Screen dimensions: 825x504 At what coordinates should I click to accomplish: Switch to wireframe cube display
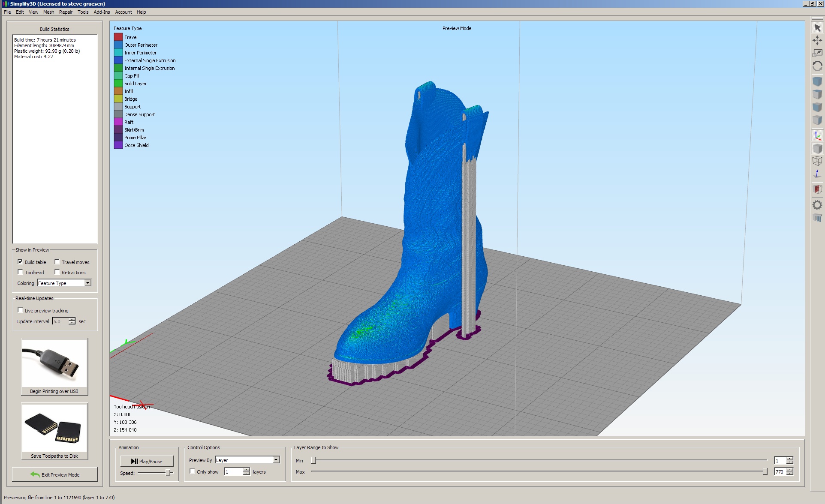pos(817,161)
